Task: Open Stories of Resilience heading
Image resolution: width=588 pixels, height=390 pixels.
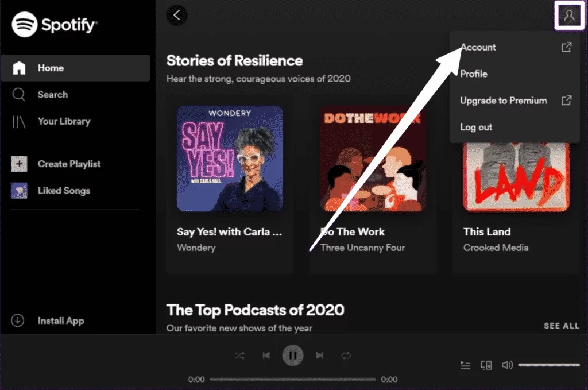Action: click(234, 61)
